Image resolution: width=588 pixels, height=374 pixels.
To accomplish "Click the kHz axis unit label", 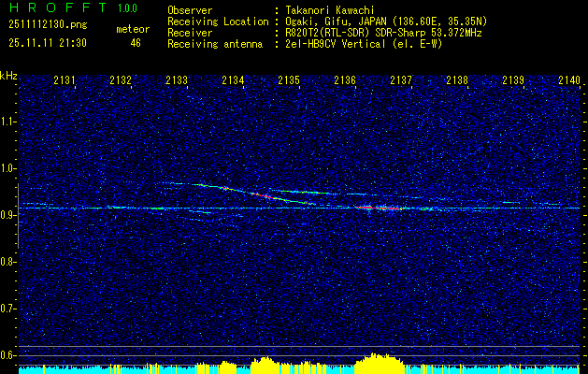I will pos(8,76).
